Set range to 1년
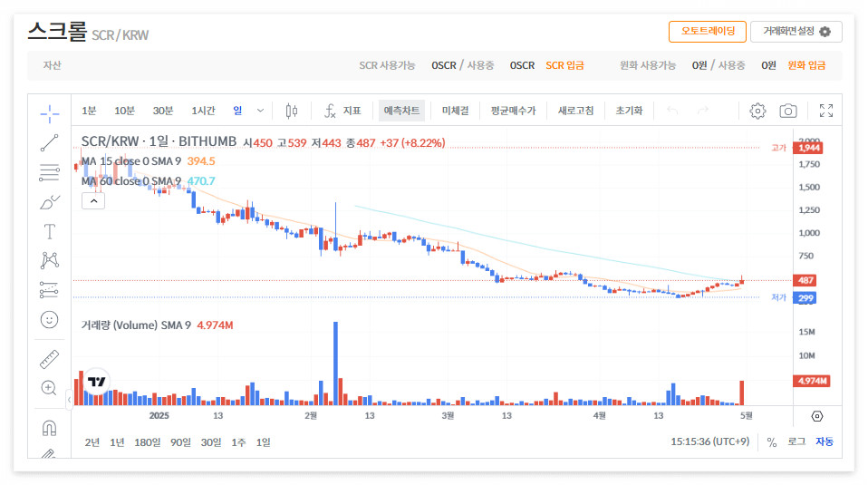 tap(118, 442)
